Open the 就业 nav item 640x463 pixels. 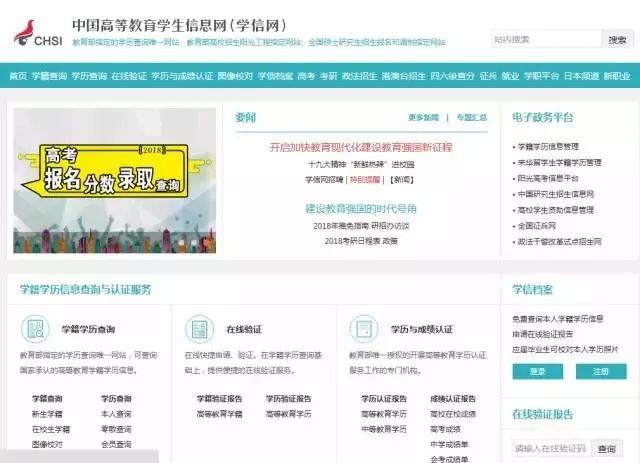pyautogui.click(x=510, y=76)
